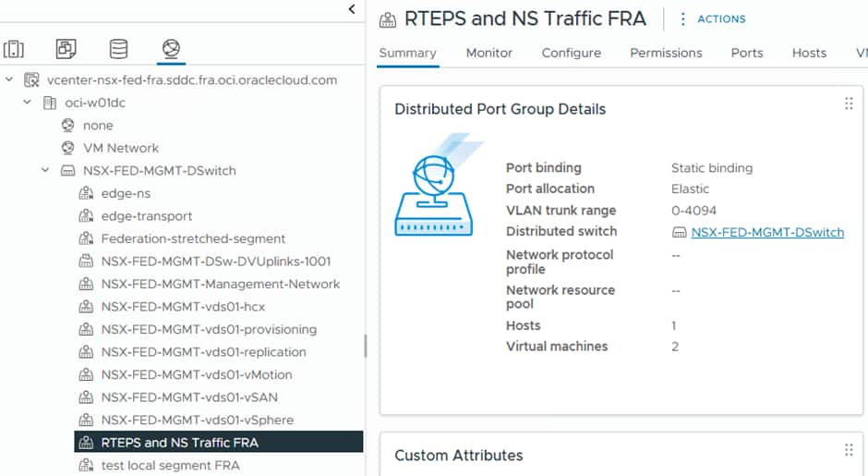Select the 'none' network entry

coord(98,125)
